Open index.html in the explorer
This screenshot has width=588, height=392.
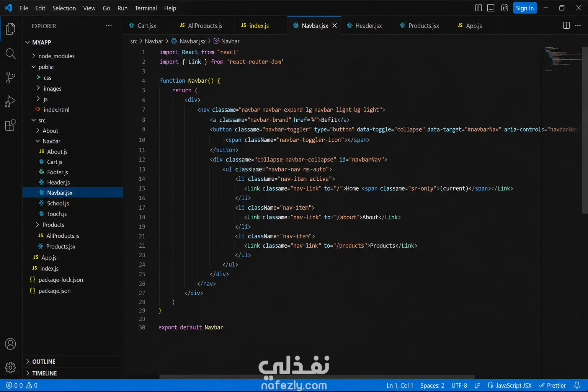click(56, 109)
